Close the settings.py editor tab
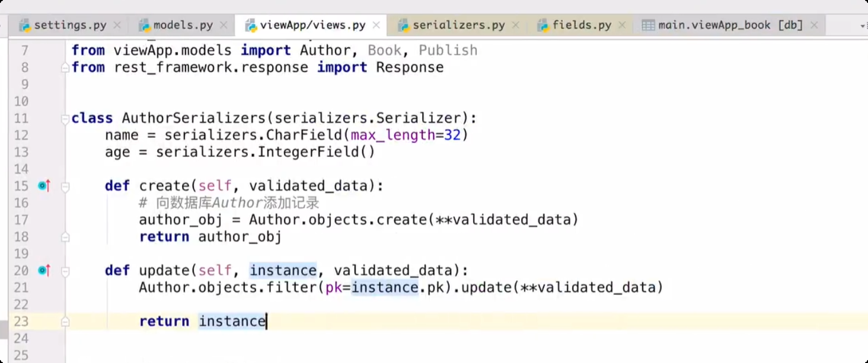The image size is (868, 363). [117, 25]
